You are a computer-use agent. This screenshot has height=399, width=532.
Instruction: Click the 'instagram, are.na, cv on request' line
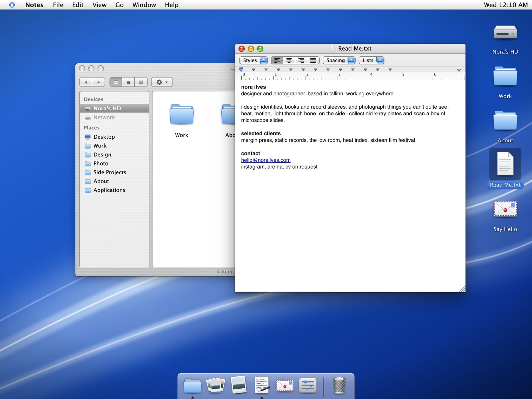(279, 167)
